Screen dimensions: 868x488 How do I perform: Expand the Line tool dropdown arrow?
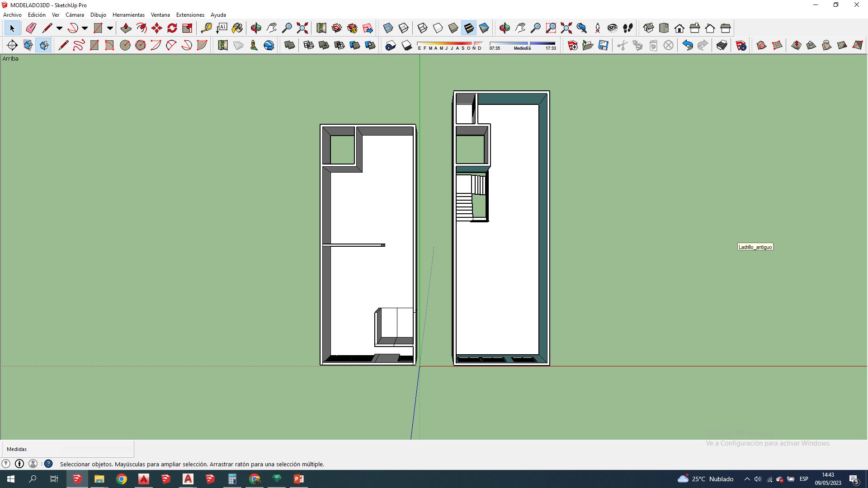tap(59, 28)
